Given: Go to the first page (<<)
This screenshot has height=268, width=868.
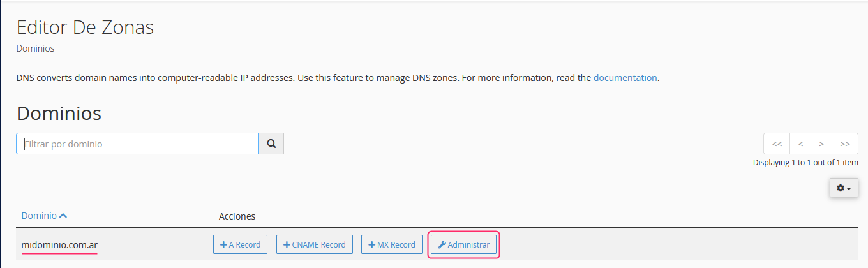Looking at the screenshot, I should click(777, 144).
